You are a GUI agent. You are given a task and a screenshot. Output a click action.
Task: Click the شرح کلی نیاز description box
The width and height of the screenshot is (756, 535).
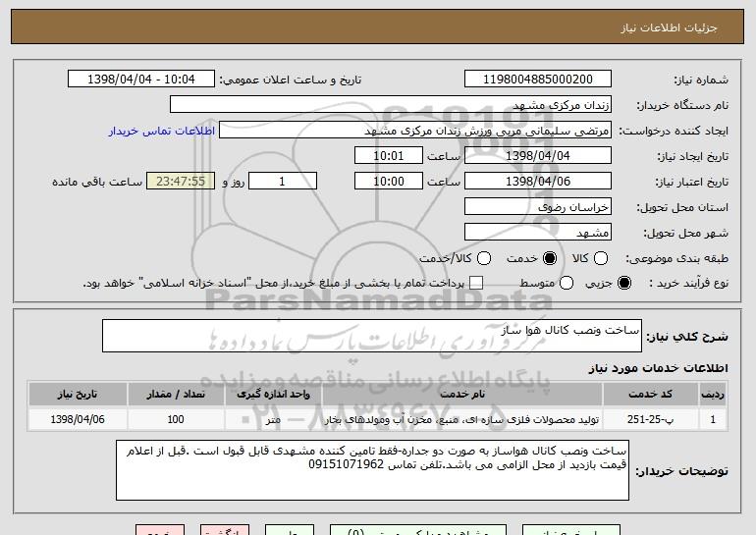click(372, 336)
